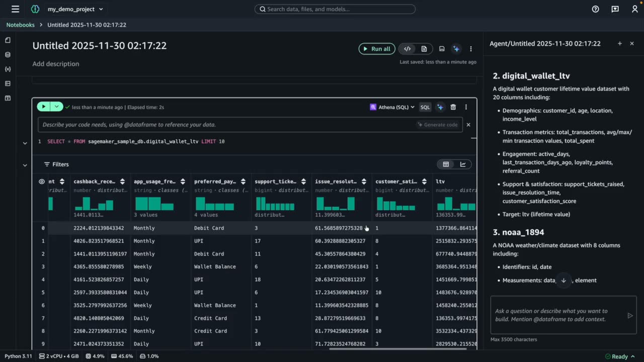Sort the preferred_pay column

point(243,182)
